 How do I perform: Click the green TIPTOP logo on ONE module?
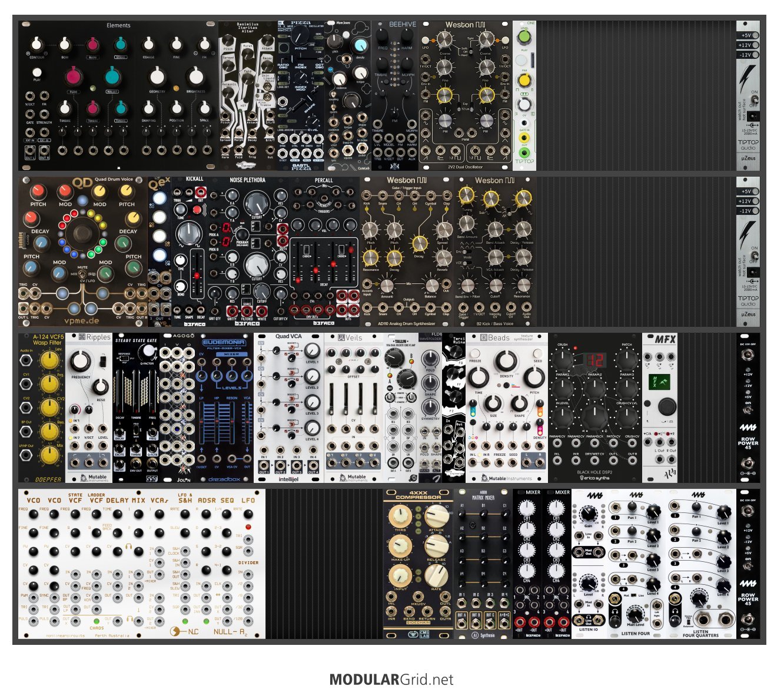point(524,161)
